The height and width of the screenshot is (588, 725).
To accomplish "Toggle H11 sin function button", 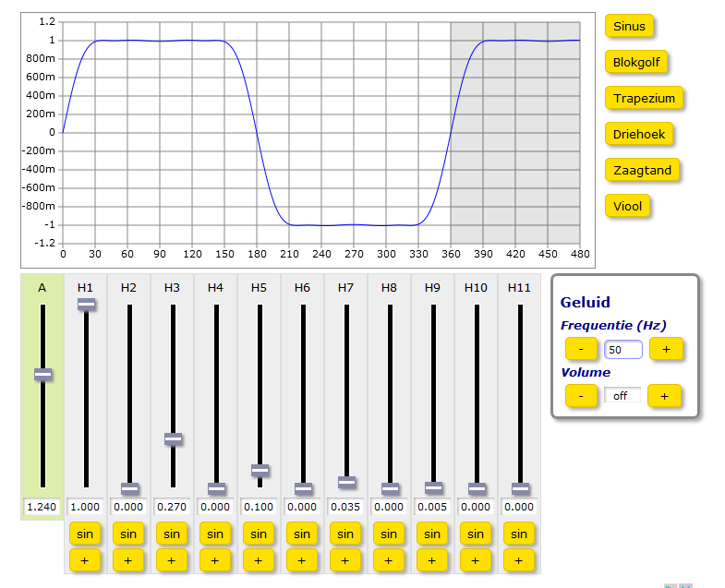I will pos(519,534).
